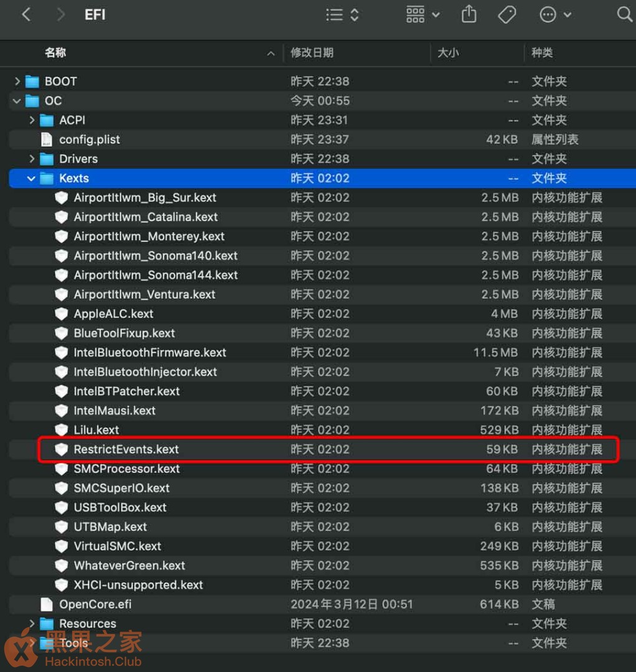Image resolution: width=636 pixels, height=672 pixels.
Task: Click the OpenCore.efi file name
Action: point(95,604)
